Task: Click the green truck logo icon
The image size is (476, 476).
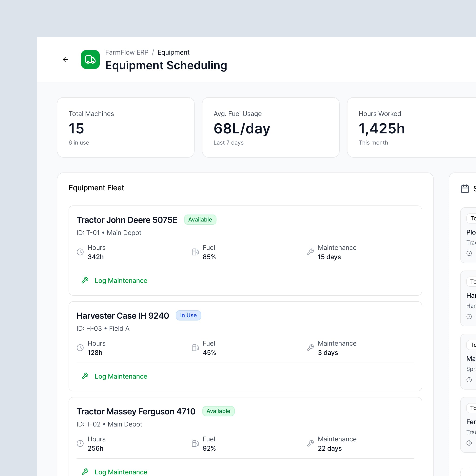Action: point(90,59)
